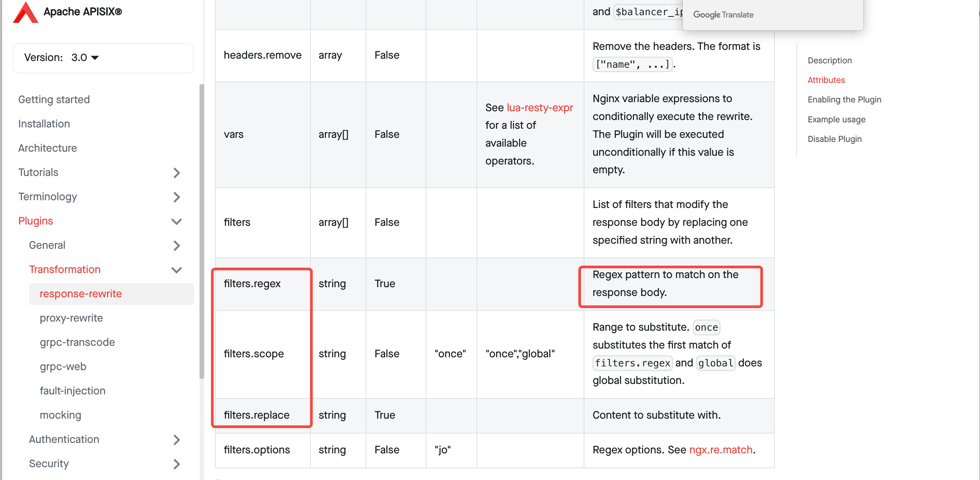The height and width of the screenshot is (480, 980).
Task: Open the Architecture doc
Action: [x=48, y=148]
